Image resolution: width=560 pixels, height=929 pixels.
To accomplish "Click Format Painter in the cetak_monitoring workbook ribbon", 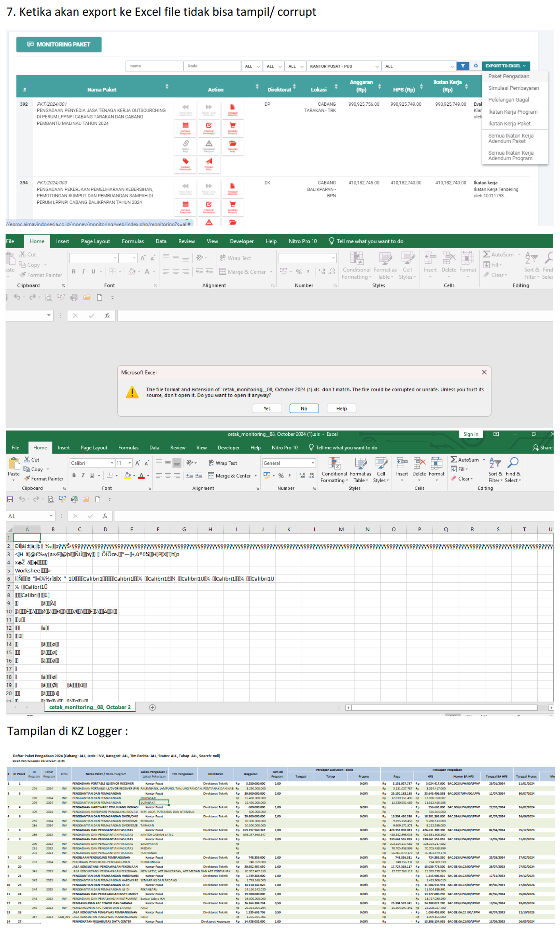I will click(x=43, y=479).
